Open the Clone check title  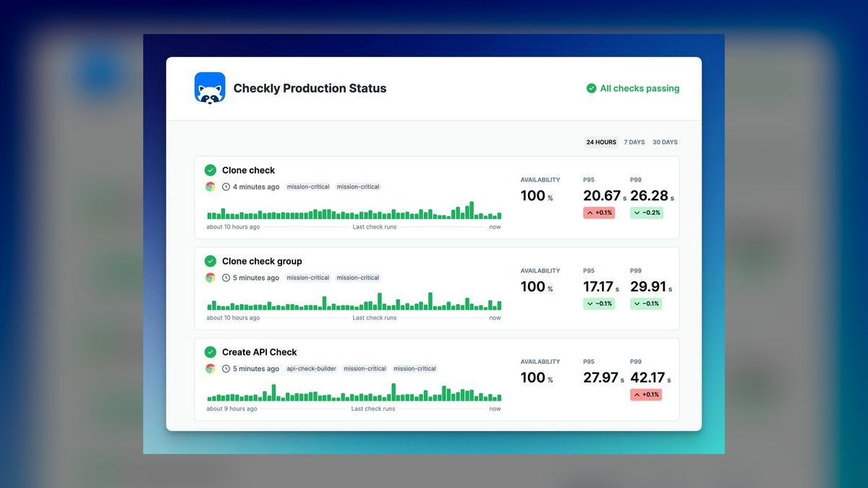pyautogui.click(x=248, y=171)
